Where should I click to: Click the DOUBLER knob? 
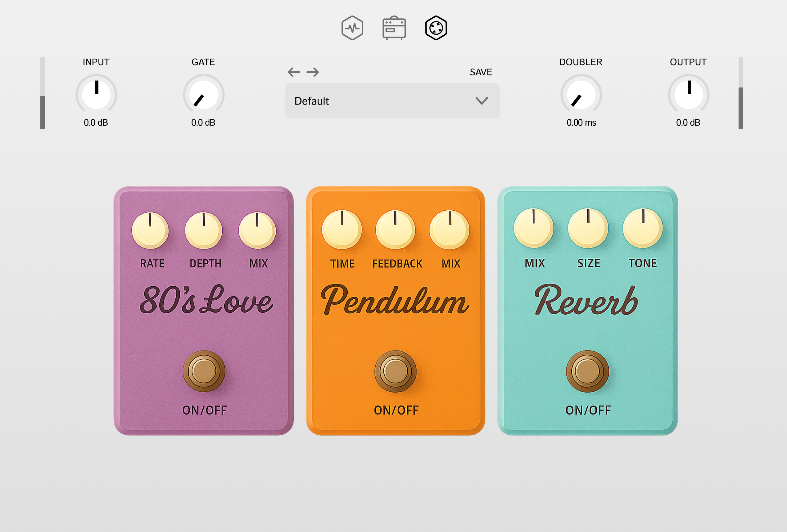coord(581,95)
